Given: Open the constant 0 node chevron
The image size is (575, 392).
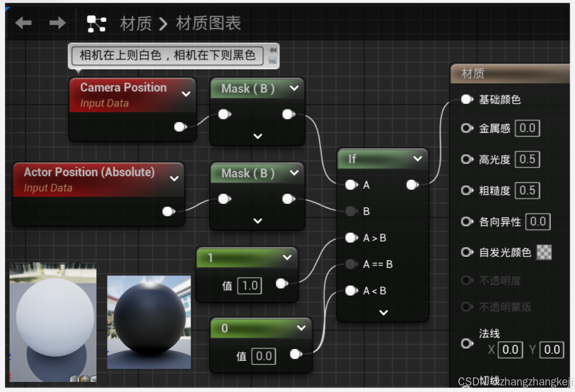Looking at the screenshot, I should [x=301, y=328].
